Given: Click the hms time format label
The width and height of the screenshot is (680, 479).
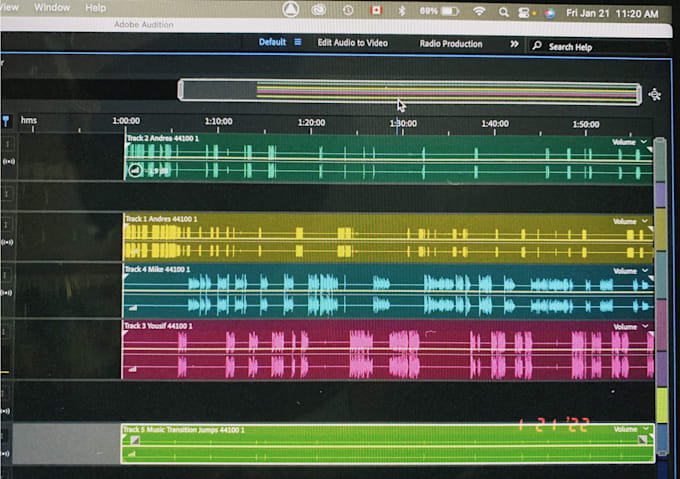Looking at the screenshot, I should point(29,120).
